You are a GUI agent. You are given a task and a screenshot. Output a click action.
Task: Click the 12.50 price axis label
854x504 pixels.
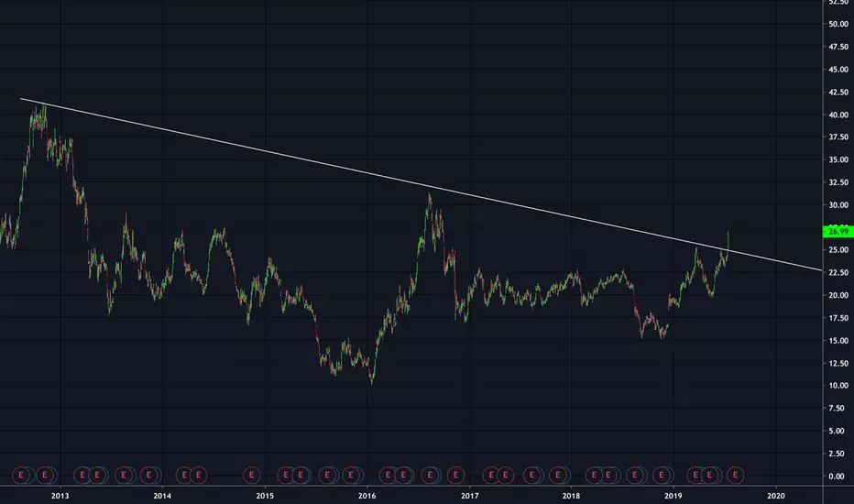pyautogui.click(x=838, y=363)
